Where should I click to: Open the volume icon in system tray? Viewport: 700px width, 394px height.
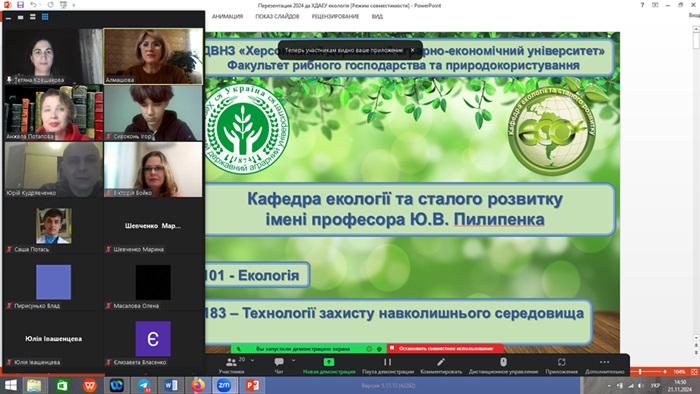[641, 385]
